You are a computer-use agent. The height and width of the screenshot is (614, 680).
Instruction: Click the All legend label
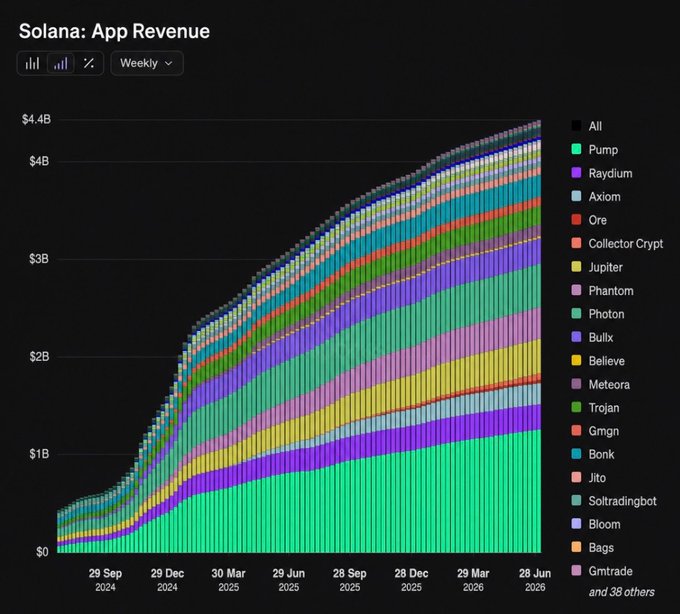point(595,126)
